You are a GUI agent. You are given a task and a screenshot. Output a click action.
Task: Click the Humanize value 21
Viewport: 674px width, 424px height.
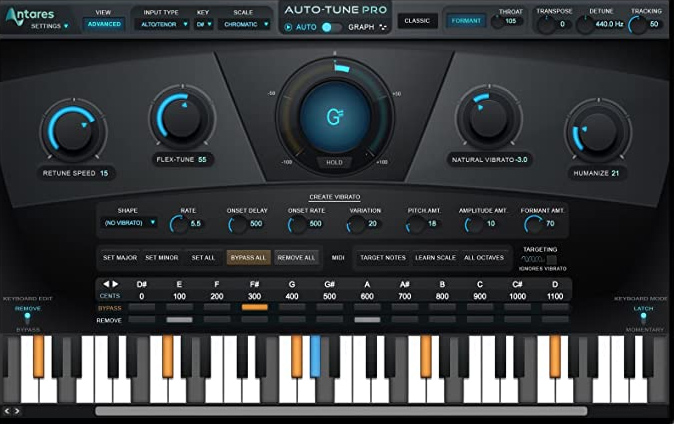615,173
